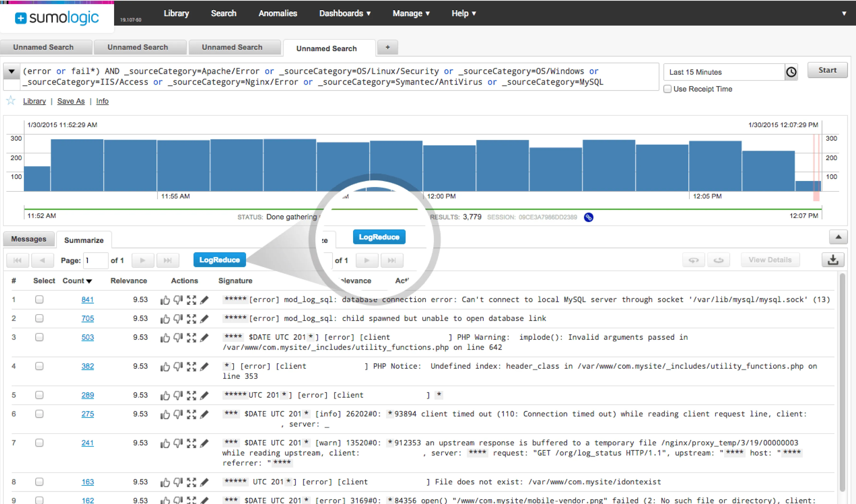Expand the query box arrow dropdown
The height and width of the screenshot is (504, 856).
coord(12,71)
